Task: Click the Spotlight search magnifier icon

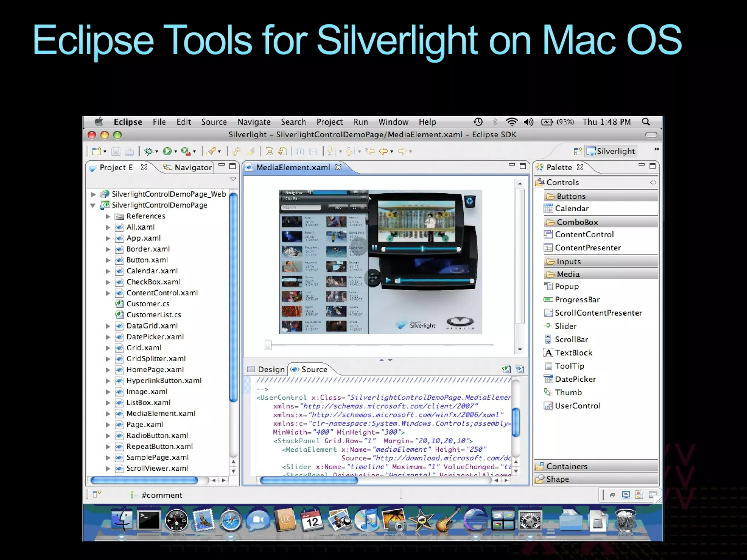Action: (x=646, y=122)
